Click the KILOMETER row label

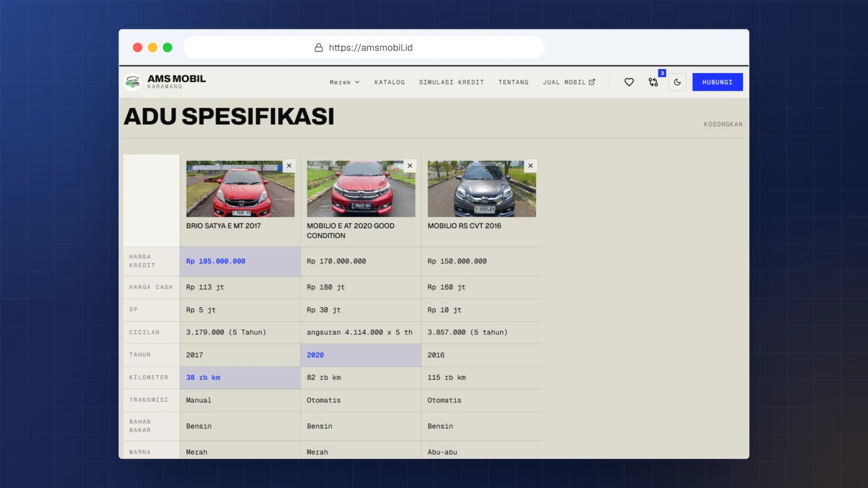[x=148, y=378]
